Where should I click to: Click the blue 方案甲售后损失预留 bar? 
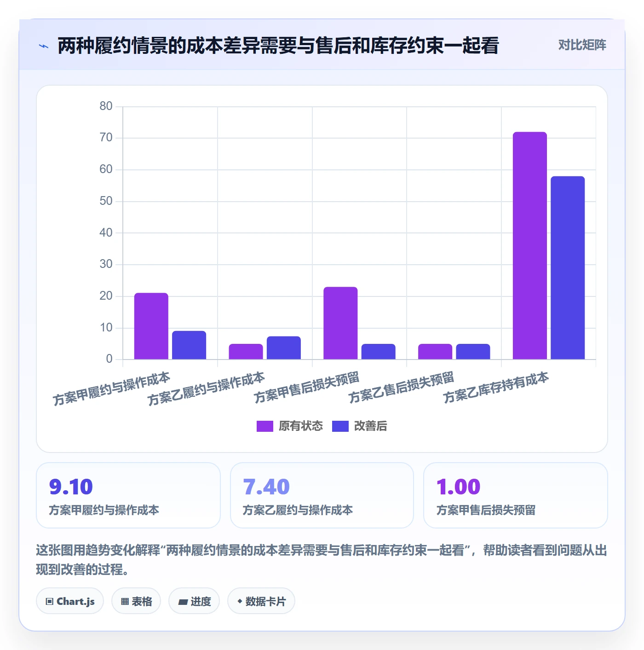379,352
